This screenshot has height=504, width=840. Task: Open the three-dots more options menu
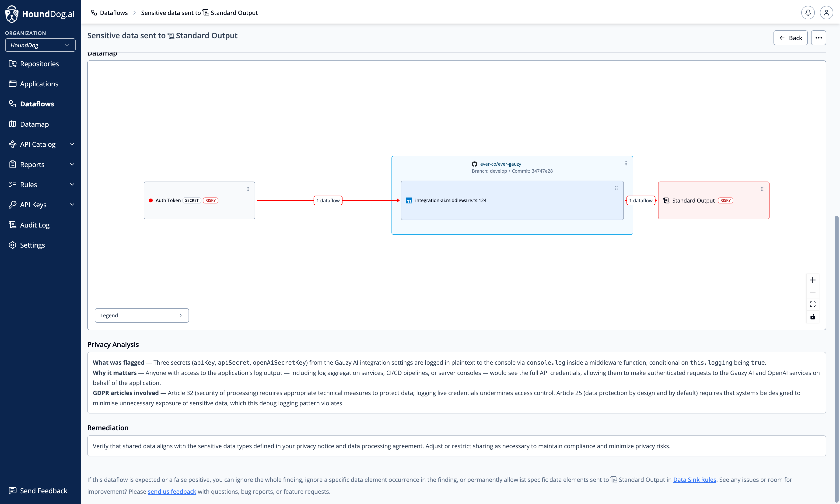[x=819, y=38]
